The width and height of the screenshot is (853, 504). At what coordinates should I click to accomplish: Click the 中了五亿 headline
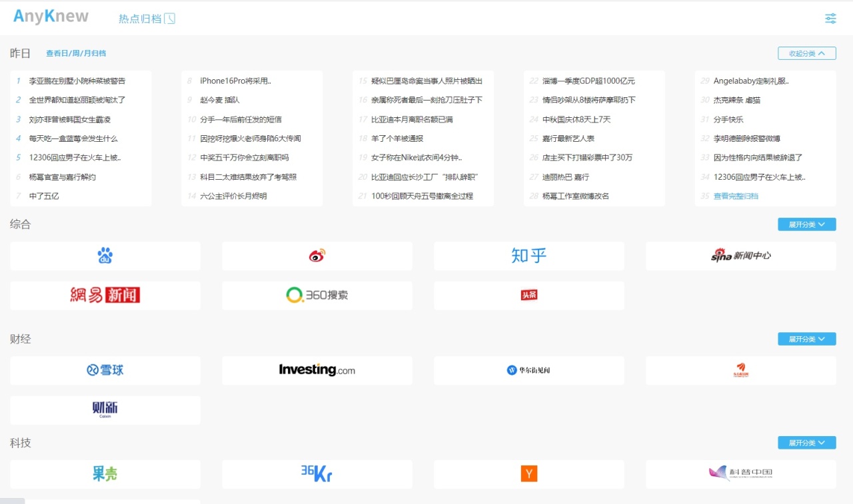tap(44, 196)
